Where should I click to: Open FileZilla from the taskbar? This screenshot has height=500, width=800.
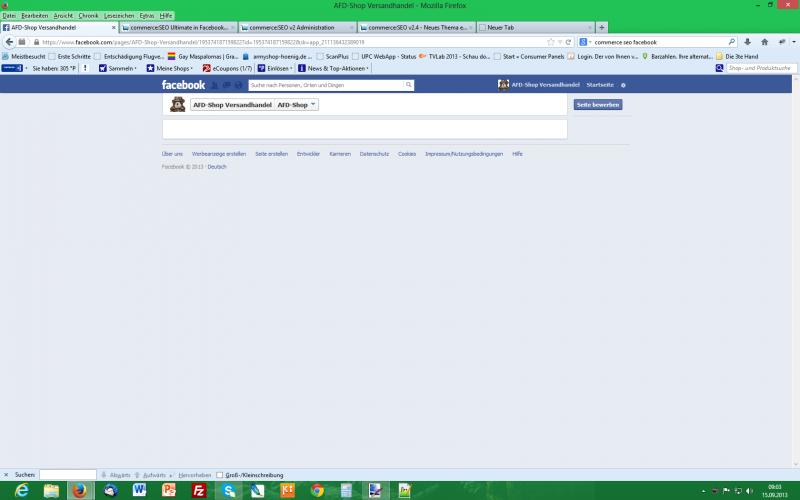point(199,490)
